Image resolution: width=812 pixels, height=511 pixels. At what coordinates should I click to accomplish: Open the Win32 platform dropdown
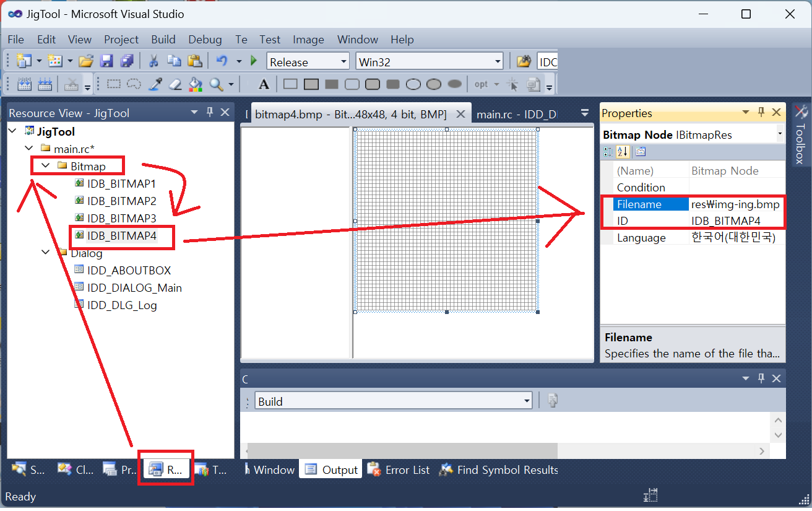point(498,61)
